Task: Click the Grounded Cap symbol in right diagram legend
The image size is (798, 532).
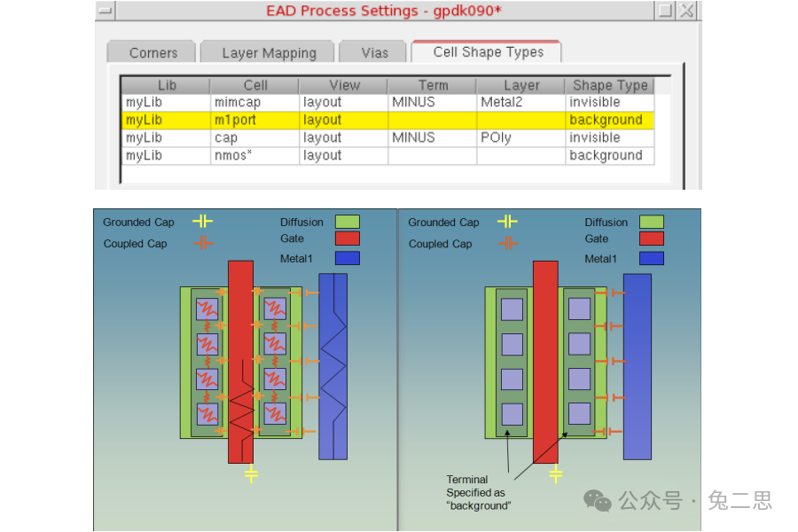Action: coord(507,222)
